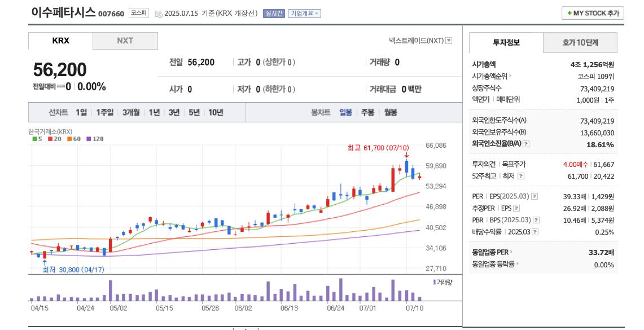The height and width of the screenshot is (330, 644).
Task: Click calendar icon before 2025.07.15 date
Action: point(159,14)
